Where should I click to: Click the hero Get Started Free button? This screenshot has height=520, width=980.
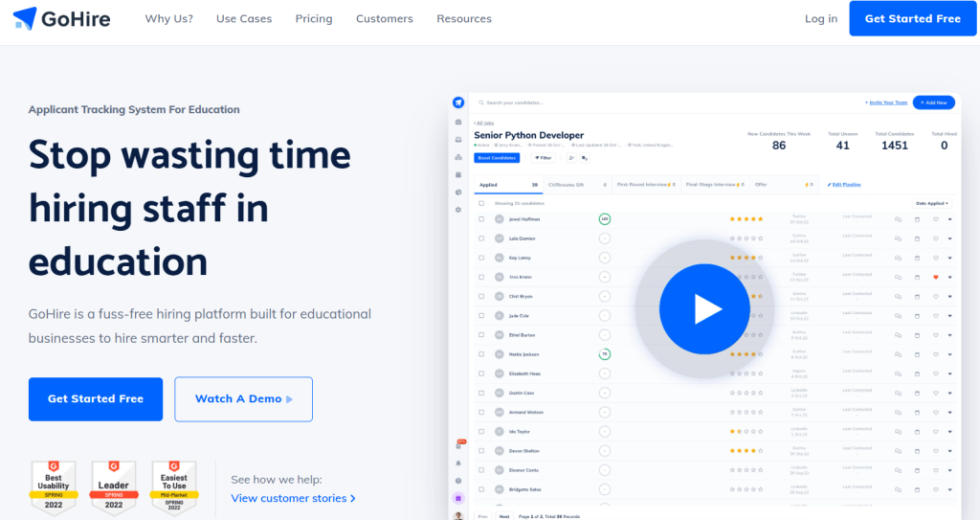point(96,398)
